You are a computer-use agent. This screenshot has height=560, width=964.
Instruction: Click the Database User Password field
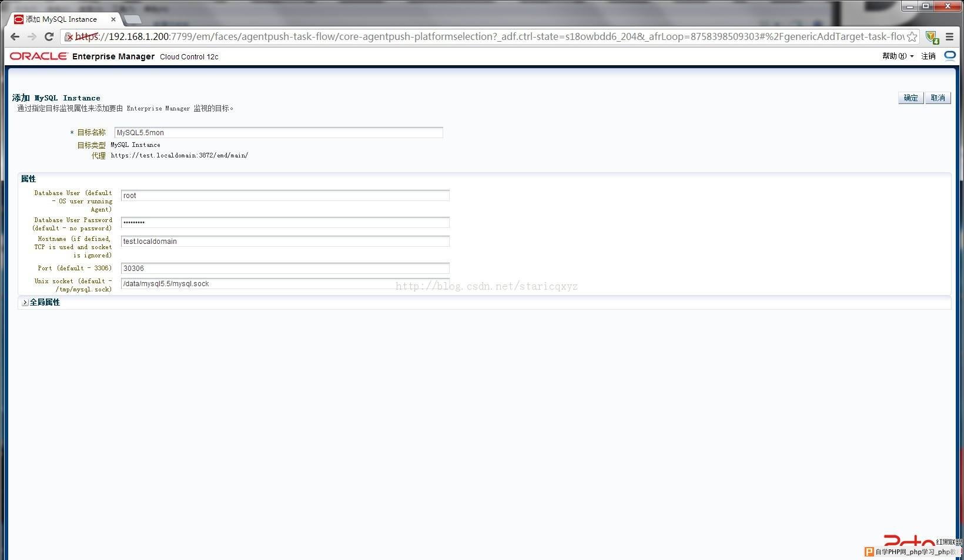[x=285, y=223]
